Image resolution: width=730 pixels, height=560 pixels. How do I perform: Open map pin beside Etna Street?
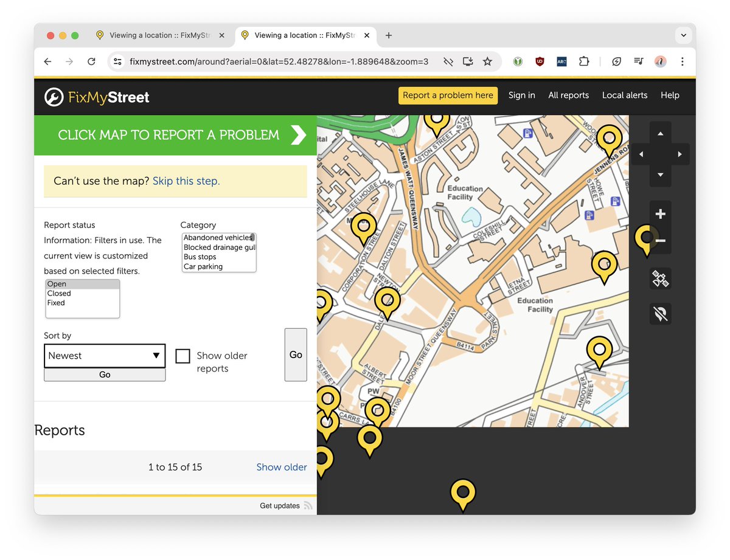click(604, 266)
